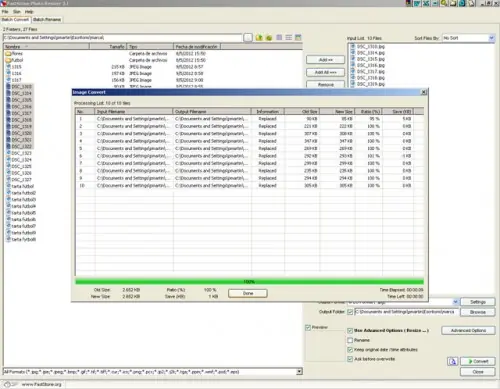Click the Old Size column header
Image resolution: width=500 pixels, height=389 pixels.
tap(302, 111)
